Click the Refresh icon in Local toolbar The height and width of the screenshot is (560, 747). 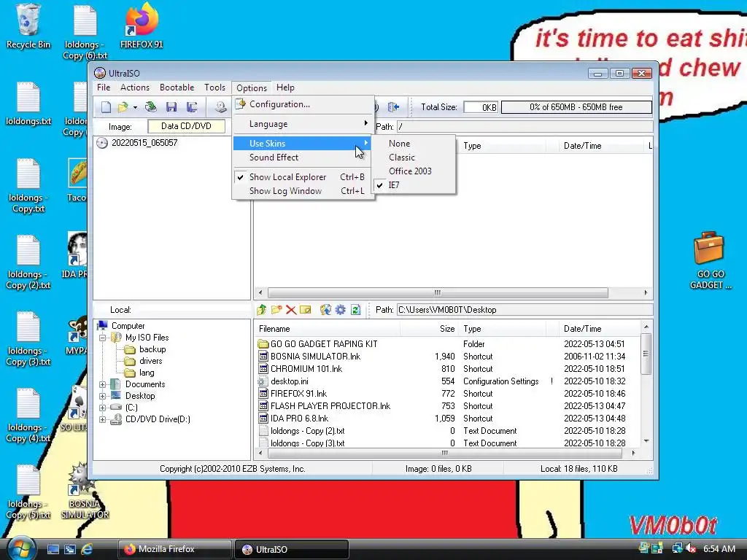pyautogui.click(x=355, y=310)
